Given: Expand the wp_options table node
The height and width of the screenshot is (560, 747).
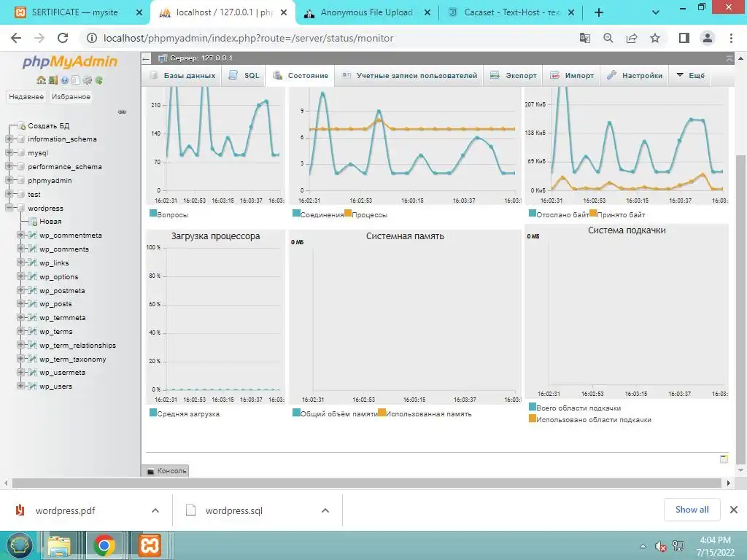Looking at the screenshot, I should point(20,276).
